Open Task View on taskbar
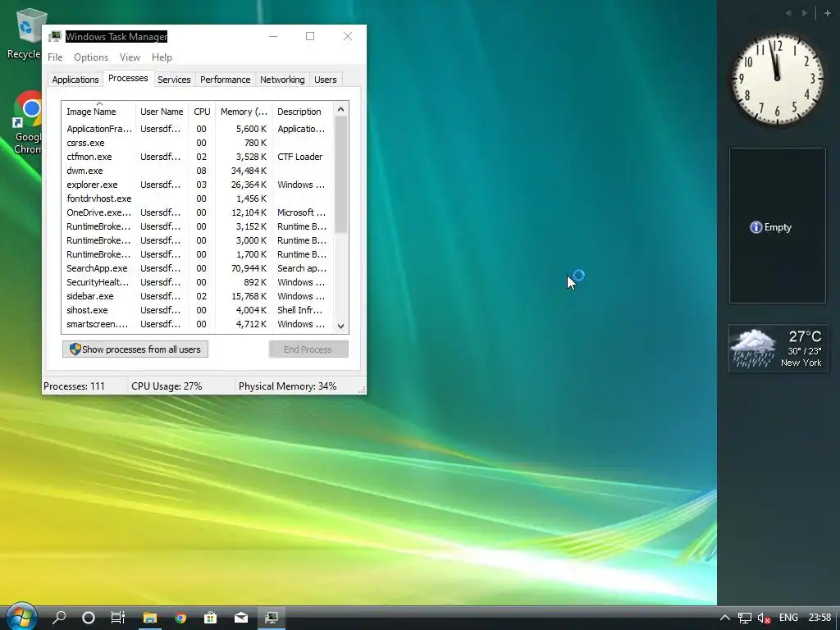840x630 pixels. coord(118,618)
